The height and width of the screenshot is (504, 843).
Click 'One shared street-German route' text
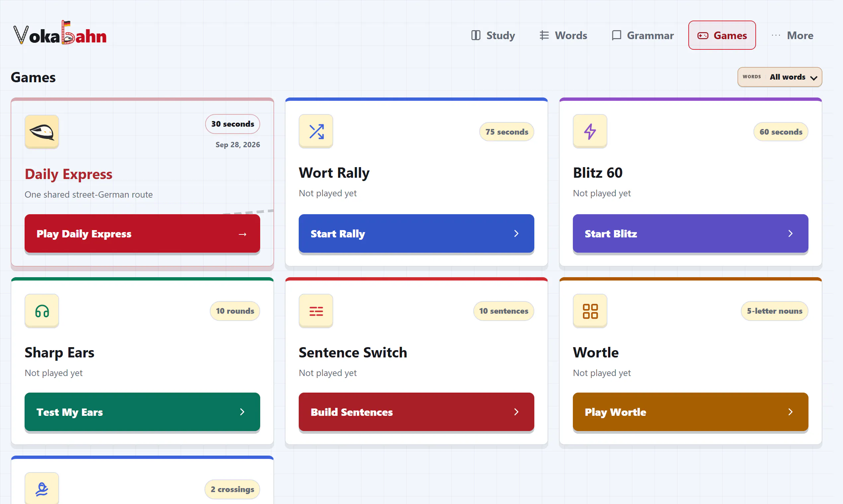(x=89, y=195)
